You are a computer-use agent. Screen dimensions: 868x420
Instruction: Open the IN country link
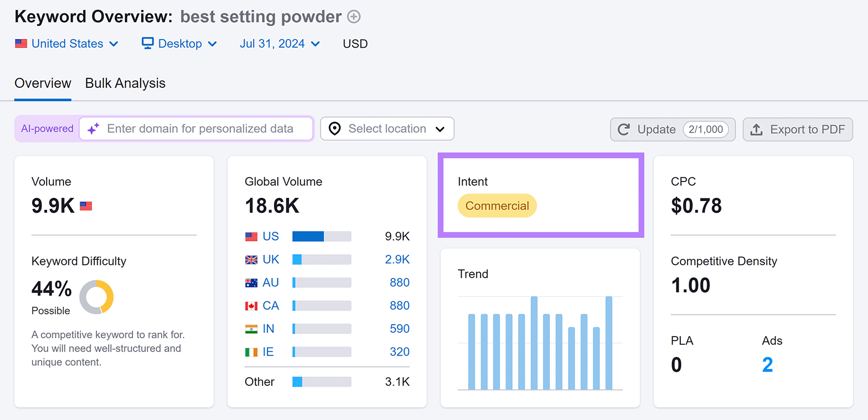(269, 328)
